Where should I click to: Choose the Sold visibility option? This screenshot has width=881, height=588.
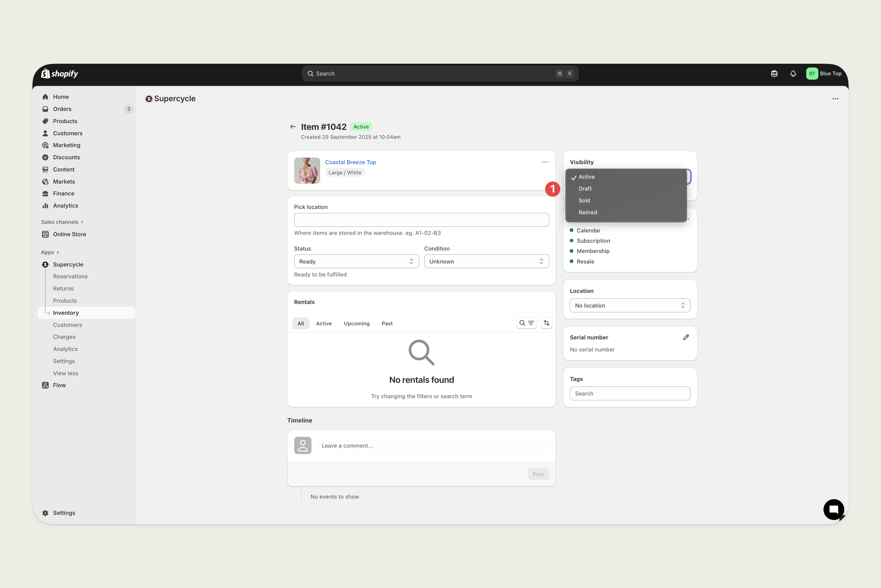584,201
